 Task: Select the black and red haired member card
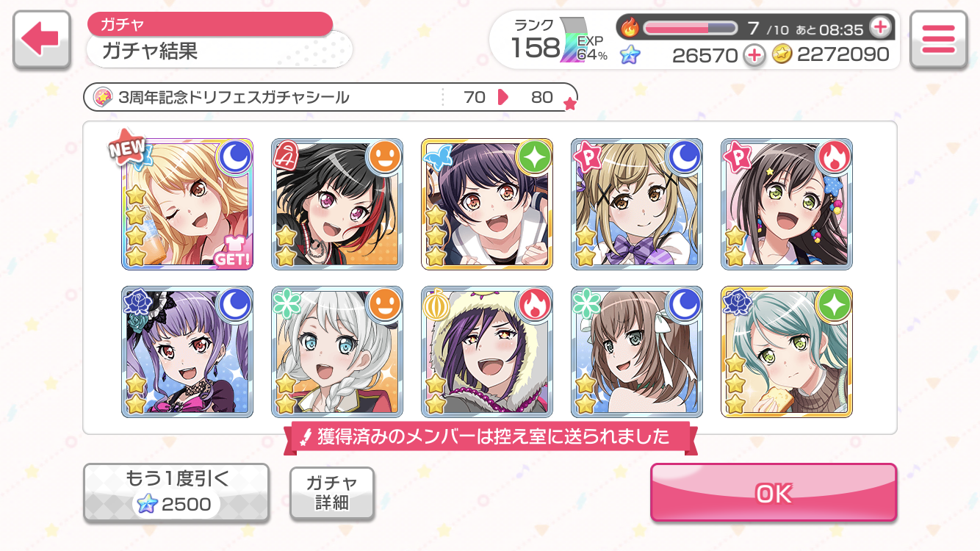[337, 204]
